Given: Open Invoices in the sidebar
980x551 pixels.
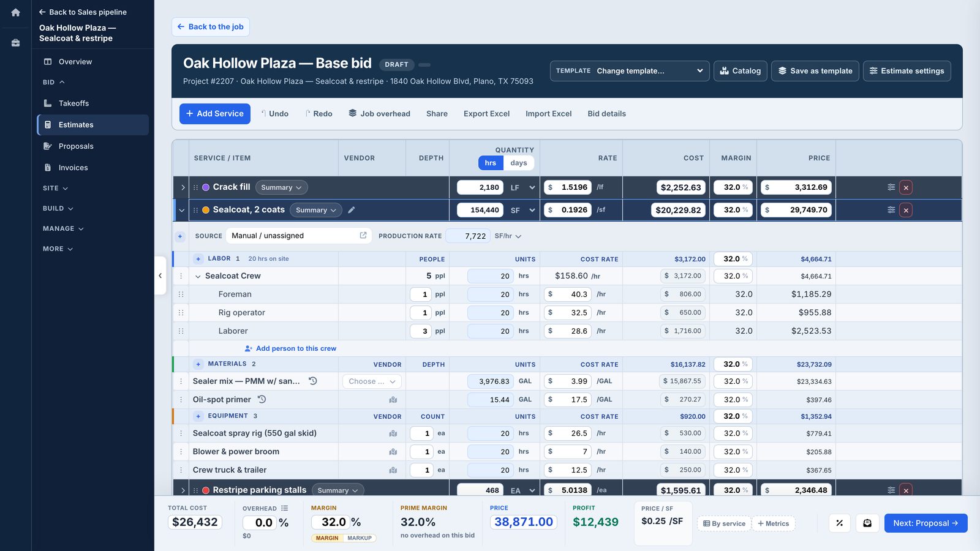Looking at the screenshot, I should (93, 168).
